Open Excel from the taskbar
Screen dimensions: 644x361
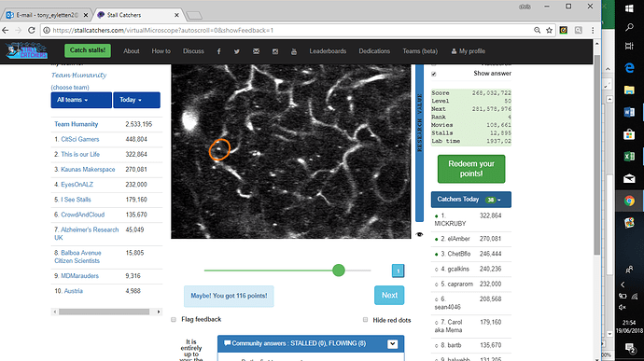(629, 156)
